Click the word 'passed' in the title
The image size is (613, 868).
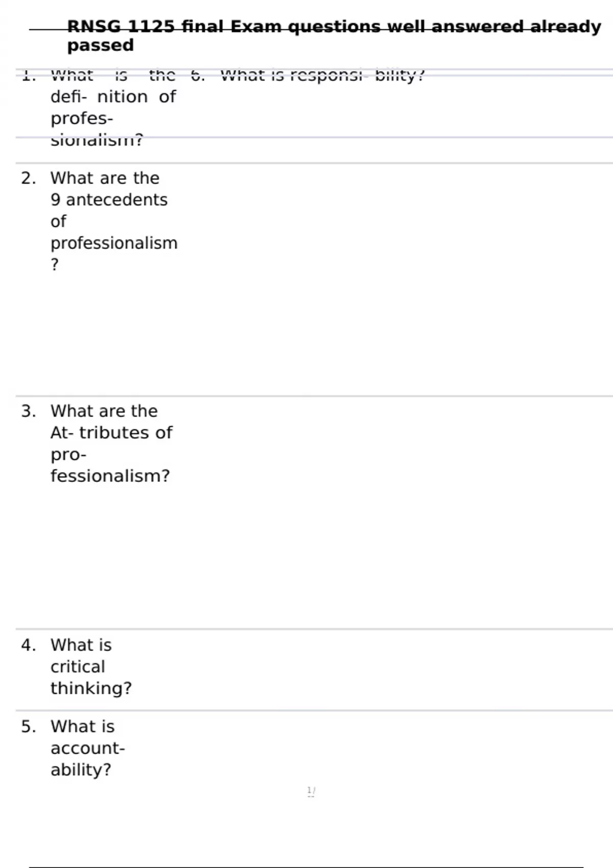(101, 45)
